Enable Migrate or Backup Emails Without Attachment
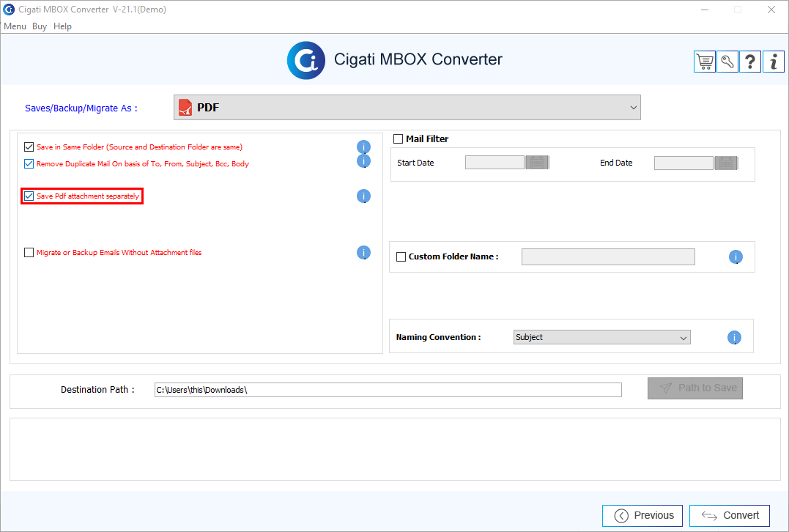 pyautogui.click(x=29, y=253)
